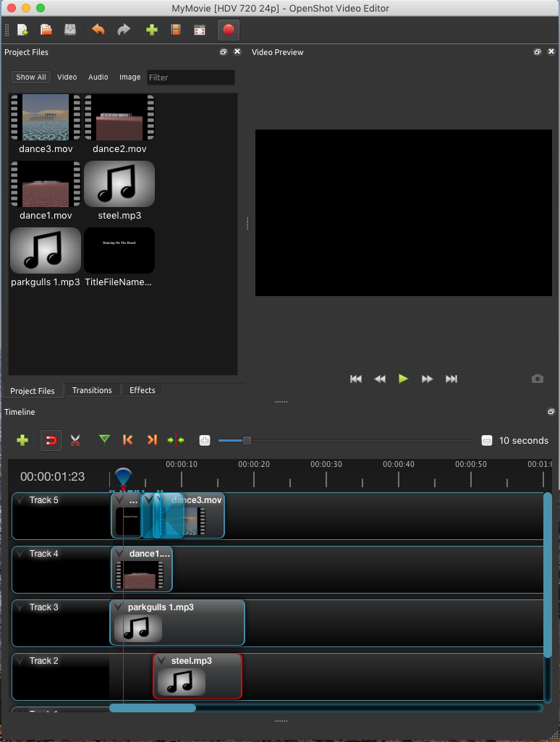Screen dimensions: 560x742
Task: Open an existing project via the folder icon
Action: tap(46, 30)
